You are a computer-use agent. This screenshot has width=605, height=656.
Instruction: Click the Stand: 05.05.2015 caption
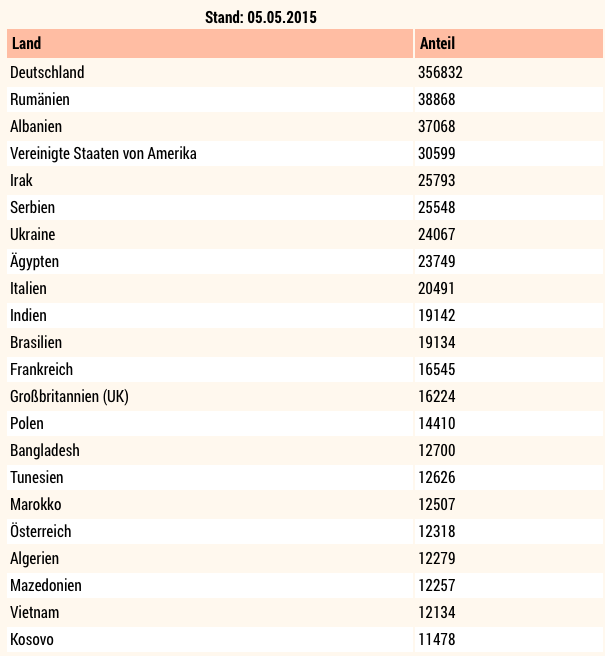point(261,18)
